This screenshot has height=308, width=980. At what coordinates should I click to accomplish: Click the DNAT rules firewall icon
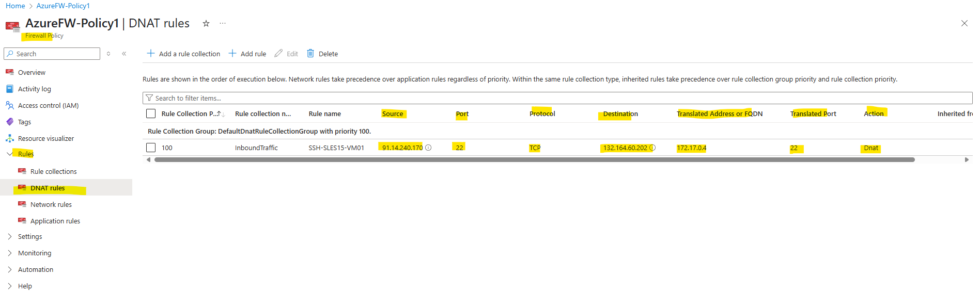coord(22,188)
